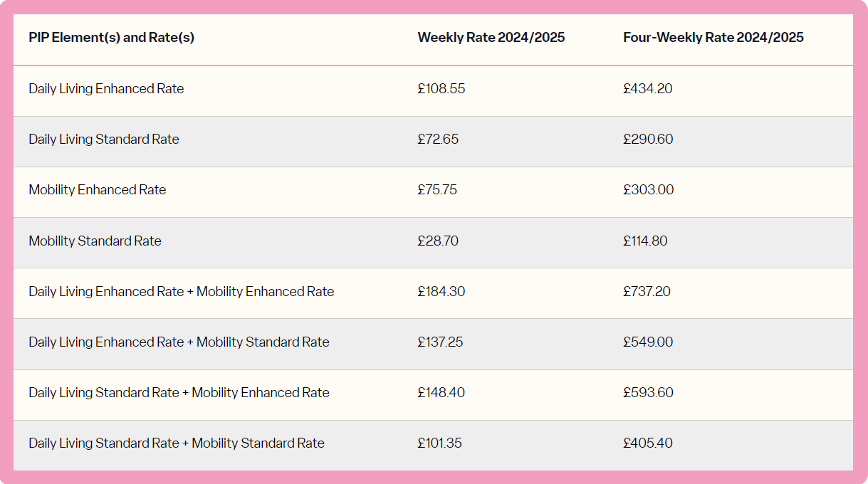
Task: Click the £737.20 four-weekly cell
Action: [647, 292]
